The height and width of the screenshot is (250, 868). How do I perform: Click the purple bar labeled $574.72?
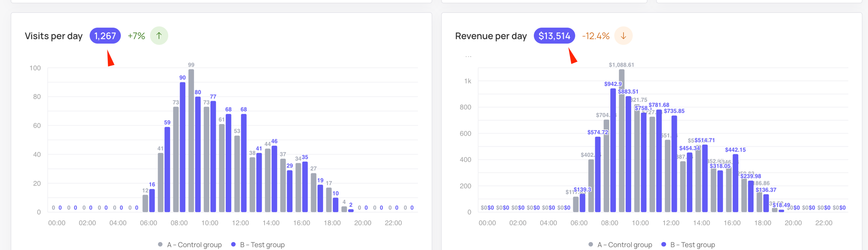(x=598, y=174)
